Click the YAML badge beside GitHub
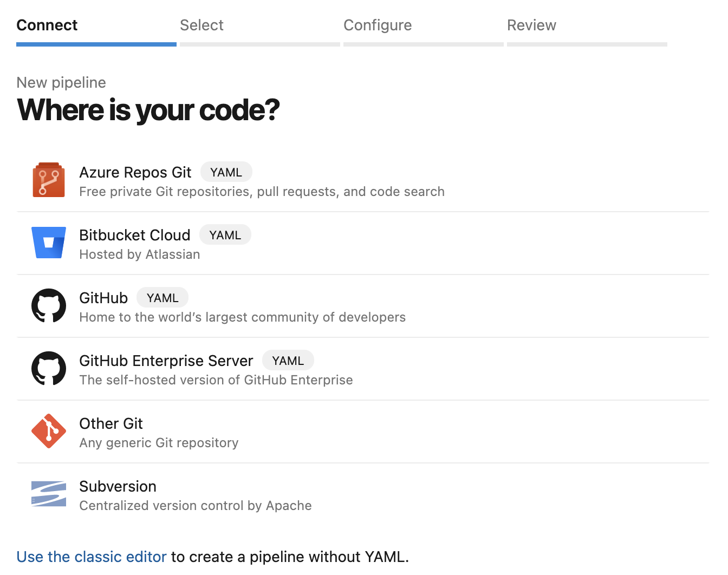Image resolution: width=728 pixels, height=575 pixels. pyautogui.click(x=162, y=298)
